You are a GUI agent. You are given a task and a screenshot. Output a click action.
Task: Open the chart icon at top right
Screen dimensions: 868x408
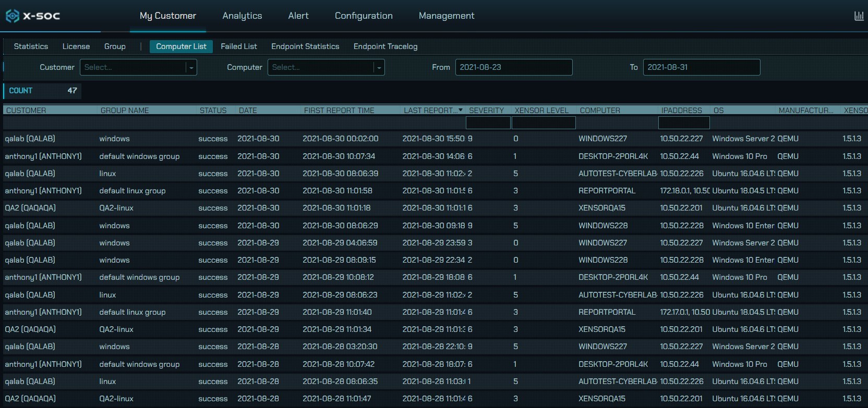pyautogui.click(x=859, y=16)
